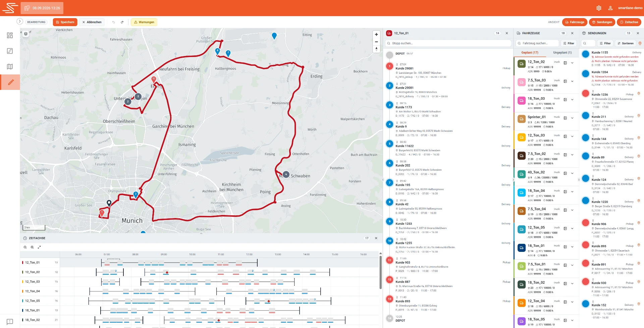Screen dimensions: 644x328
Task: Open the settings gear in header
Action: coord(599,8)
